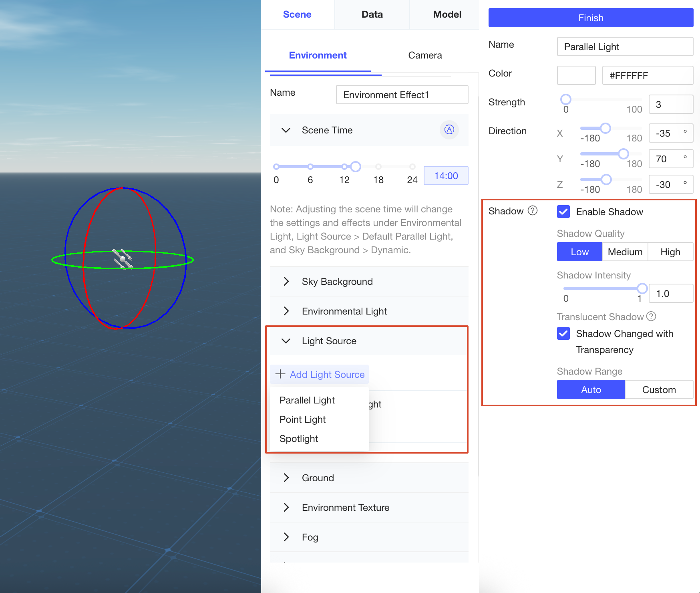Click the Scene Time slider handle
700x593 pixels.
pos(356,166)
